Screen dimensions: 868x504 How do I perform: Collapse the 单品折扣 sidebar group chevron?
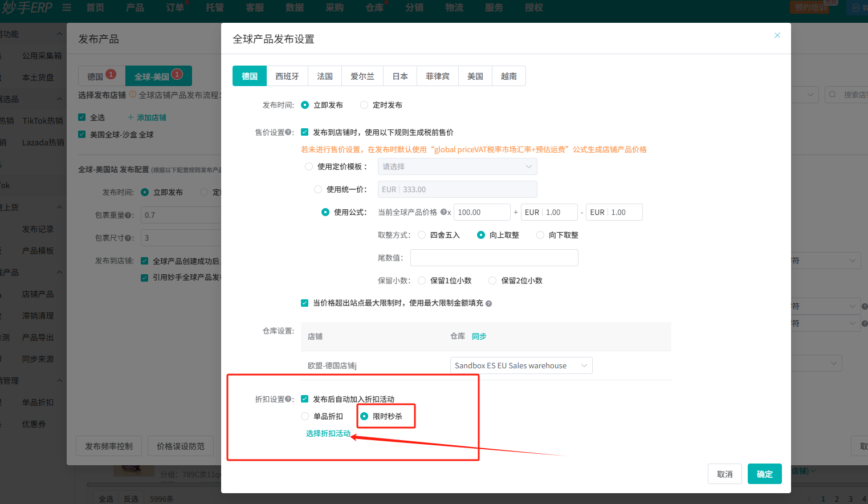[x=59, y=381]
